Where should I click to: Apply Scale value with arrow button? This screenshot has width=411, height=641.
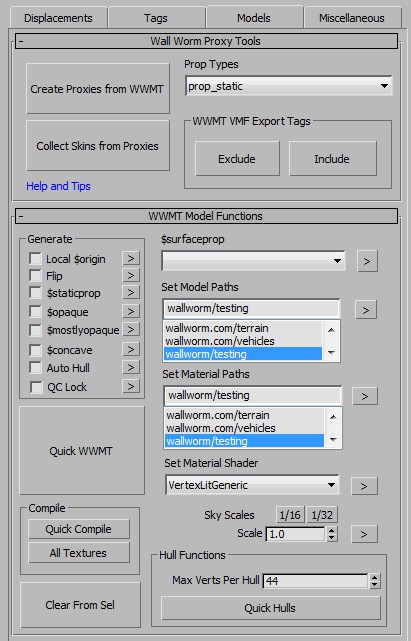(364, 534)
